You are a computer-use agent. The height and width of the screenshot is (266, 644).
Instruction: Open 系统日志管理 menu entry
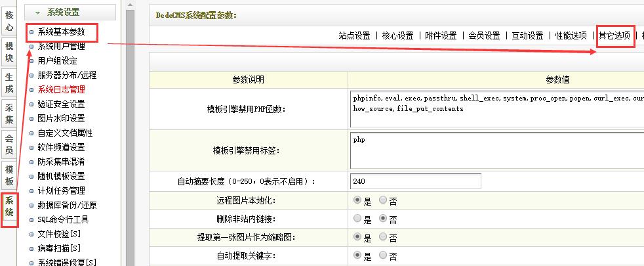click(x=61, y=89)
